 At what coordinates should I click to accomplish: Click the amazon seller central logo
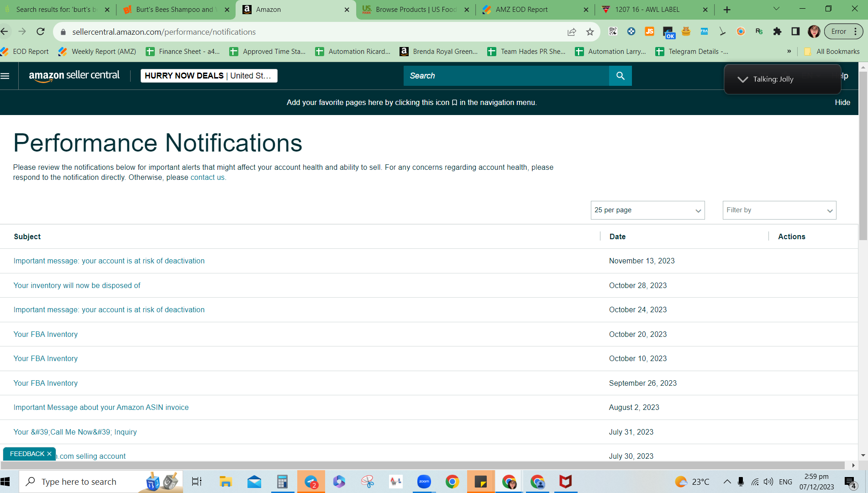pos(74,76)
